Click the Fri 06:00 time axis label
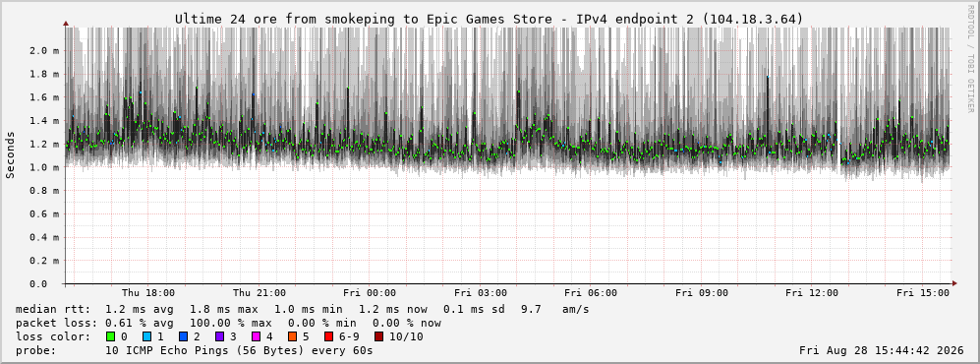980x364 pixels. point(591,293)
